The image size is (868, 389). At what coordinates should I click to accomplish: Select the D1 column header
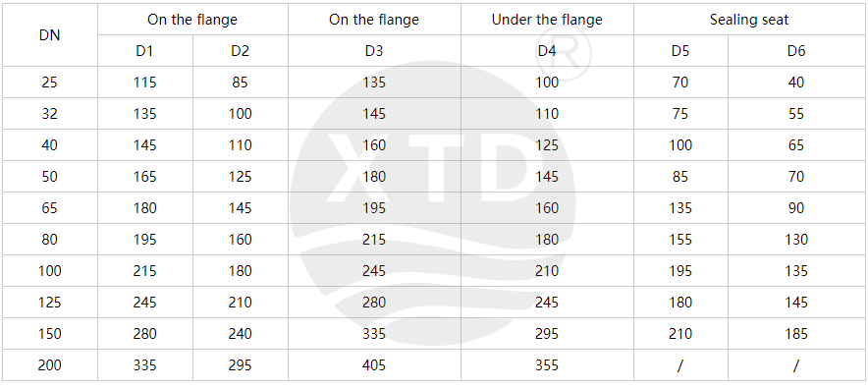[x=144, y=51]
